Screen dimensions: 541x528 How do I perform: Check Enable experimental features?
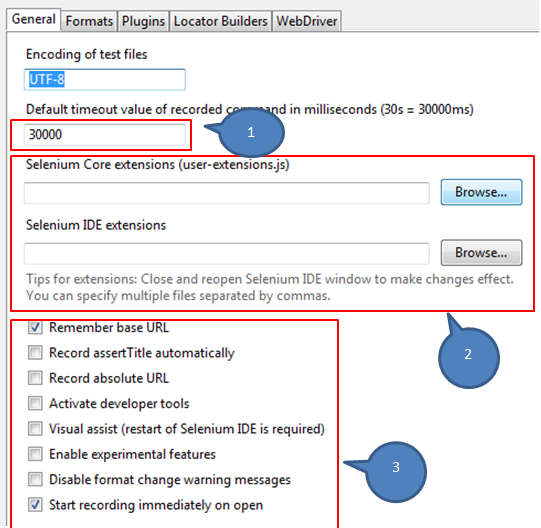(35, 454)
